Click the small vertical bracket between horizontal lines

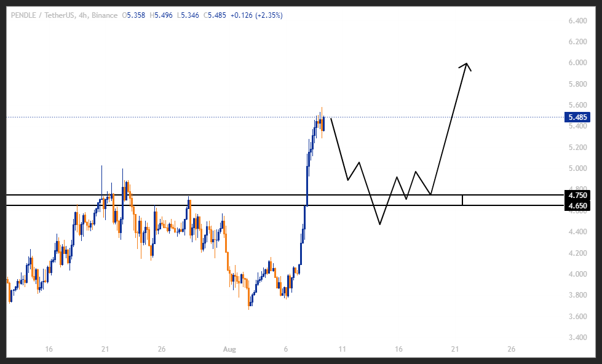(462, 200)
